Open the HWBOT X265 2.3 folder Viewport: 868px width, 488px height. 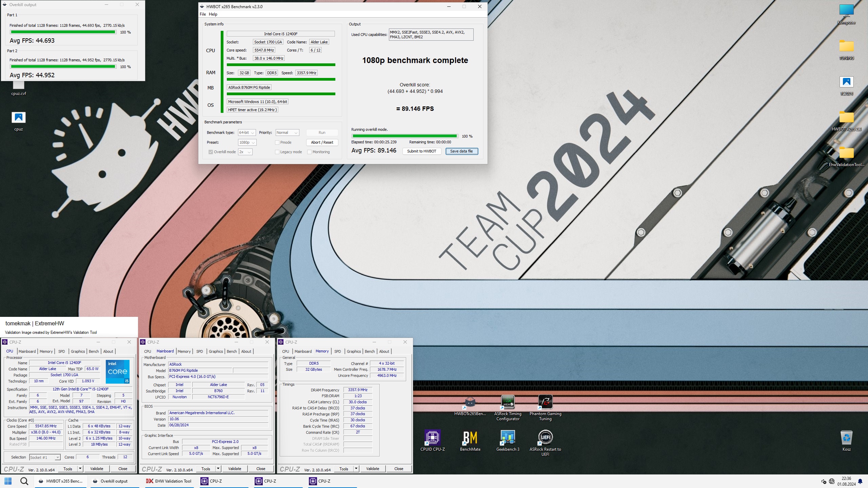[846, 121]
